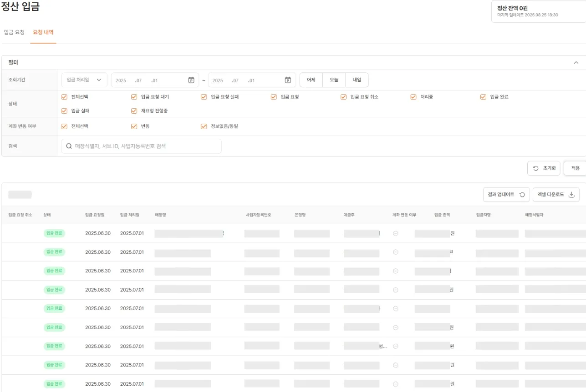Open the start date calendar picker icon
Viewport: 586px width, 392px height.
[191, 80]
